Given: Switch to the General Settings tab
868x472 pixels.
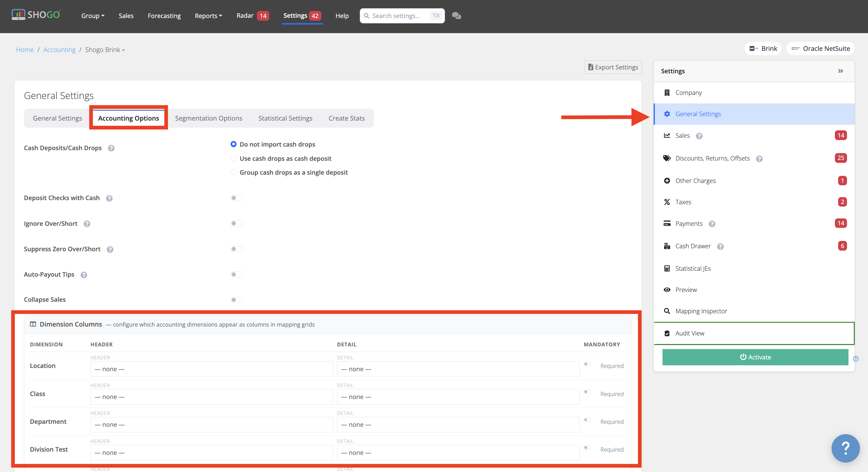Looking at the screenshot, I should (x=57, y=118).
